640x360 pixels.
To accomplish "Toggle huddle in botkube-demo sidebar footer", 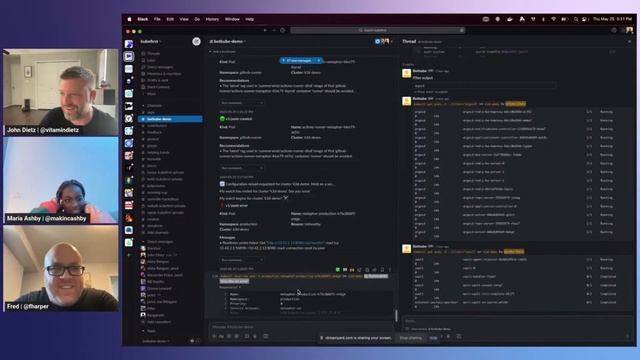I will 193,341.
